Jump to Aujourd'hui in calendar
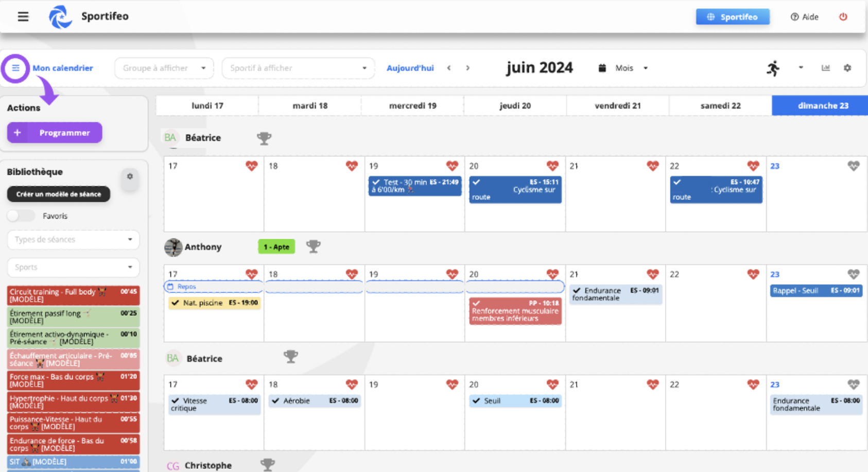The width and height of the screenshot is (868, 472). pyautogui.click(x=410, y=68)
